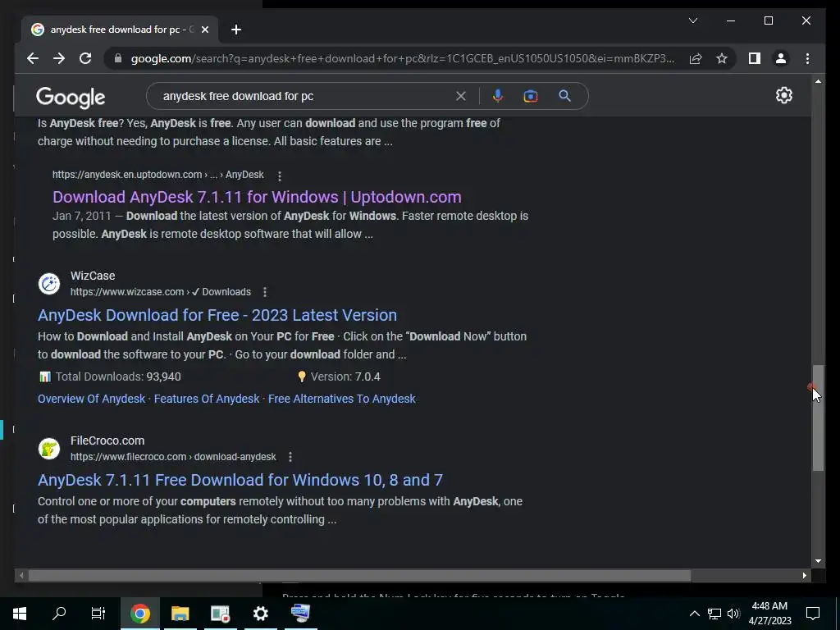Viewport: 840px width, 630px height.
Task: Click the 'Total Downloads: 93,940' text
Action: point(118,377)
